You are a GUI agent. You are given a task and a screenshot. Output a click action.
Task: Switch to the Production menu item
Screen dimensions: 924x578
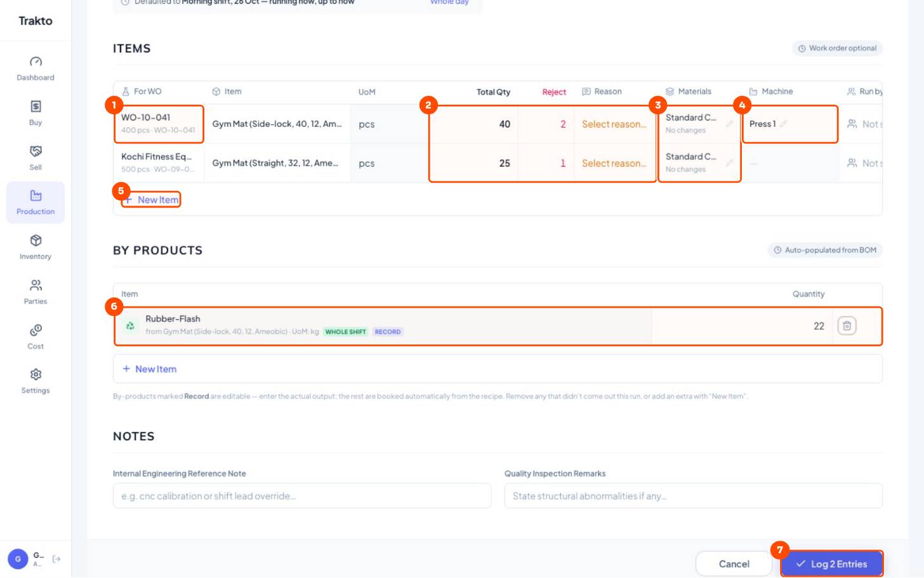[x=36, y=202]
